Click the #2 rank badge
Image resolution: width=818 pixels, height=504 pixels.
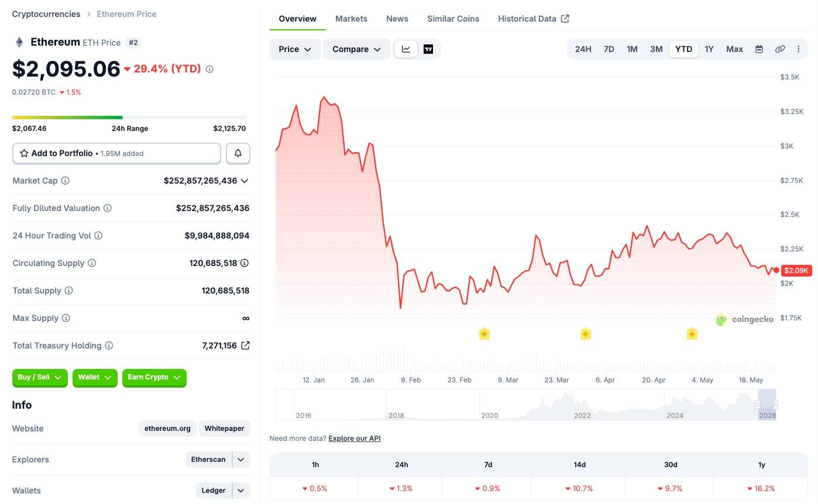pyautogui.click(x=133, y=43)
